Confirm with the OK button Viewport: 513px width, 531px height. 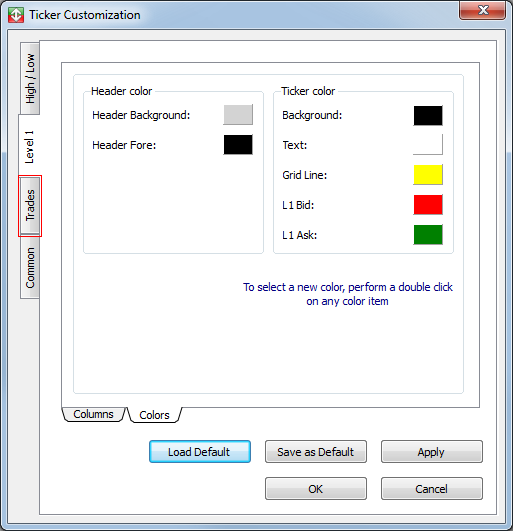316,489
